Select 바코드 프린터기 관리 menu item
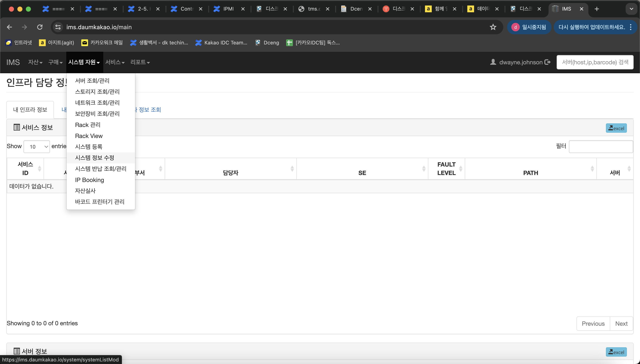 pyautogui.click(x=101, y=202)
